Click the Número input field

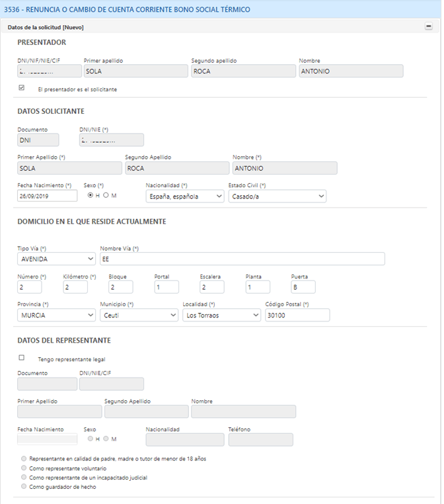(30, 287)
